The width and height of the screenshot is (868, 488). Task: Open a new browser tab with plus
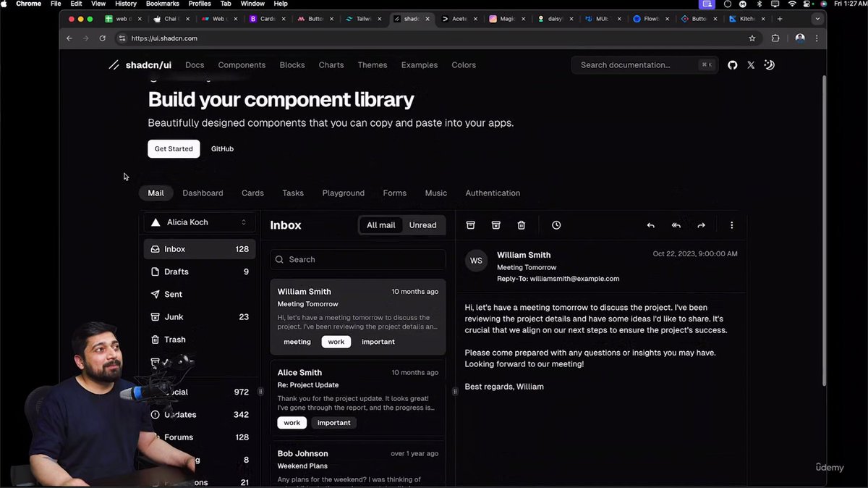coord(780,19)
